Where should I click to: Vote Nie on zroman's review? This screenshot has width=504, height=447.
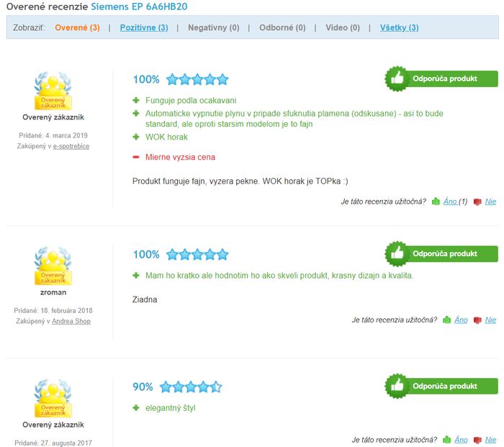pyautogui.click(x=490, y=320)
